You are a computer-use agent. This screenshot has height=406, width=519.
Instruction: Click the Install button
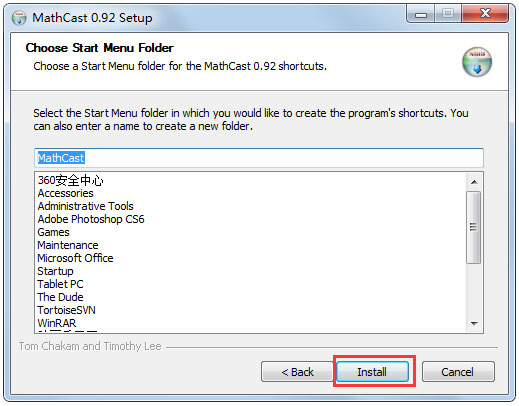[x=372, y=371]
